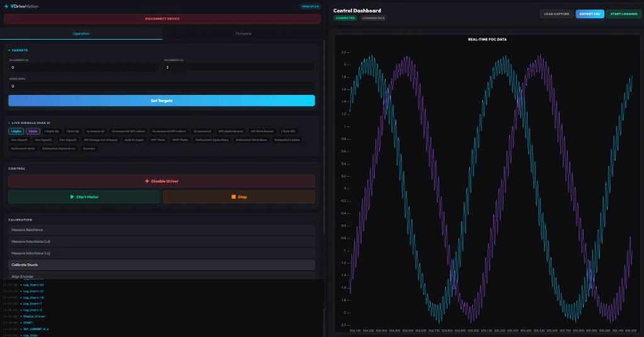Switch to the Operation tab
644x337 pixels.
(x=81, y=34)
